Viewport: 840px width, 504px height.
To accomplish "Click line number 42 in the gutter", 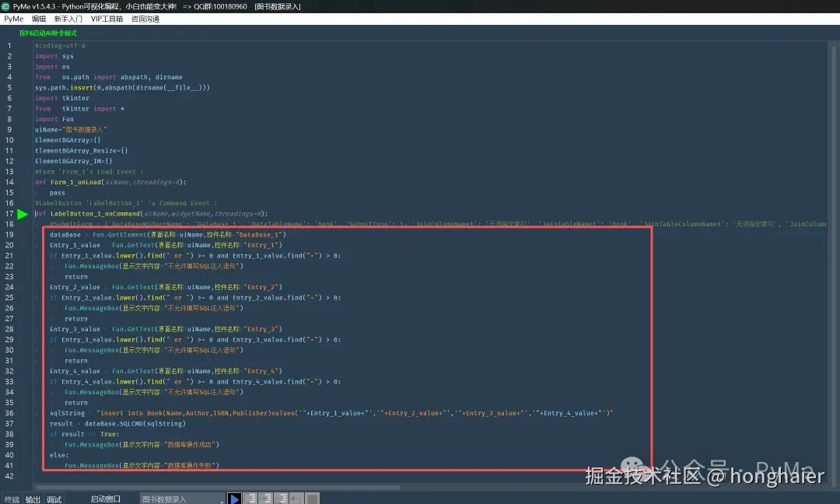I will [x=9, y=476].
